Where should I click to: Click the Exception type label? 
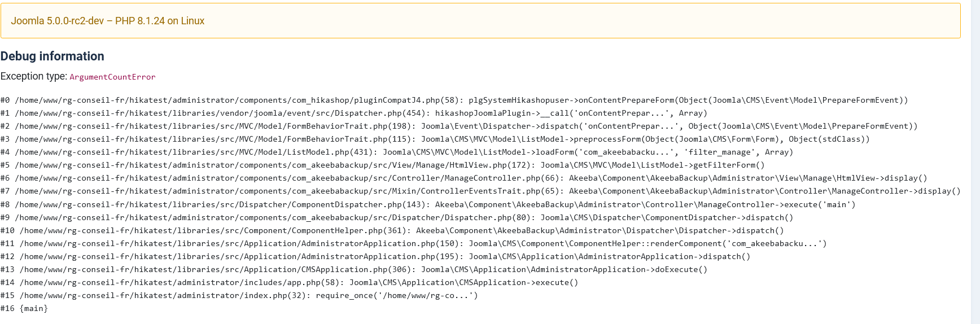(34, 76)
